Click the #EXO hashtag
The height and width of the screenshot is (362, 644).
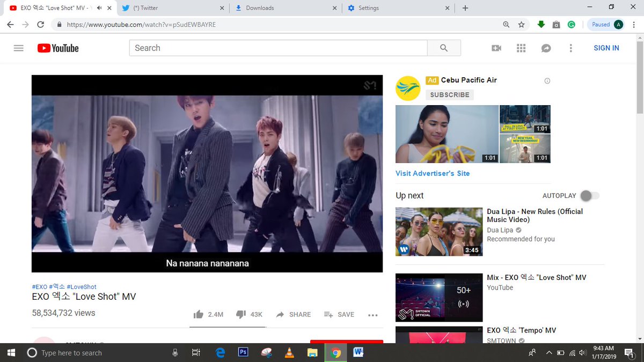coord(39,287)
